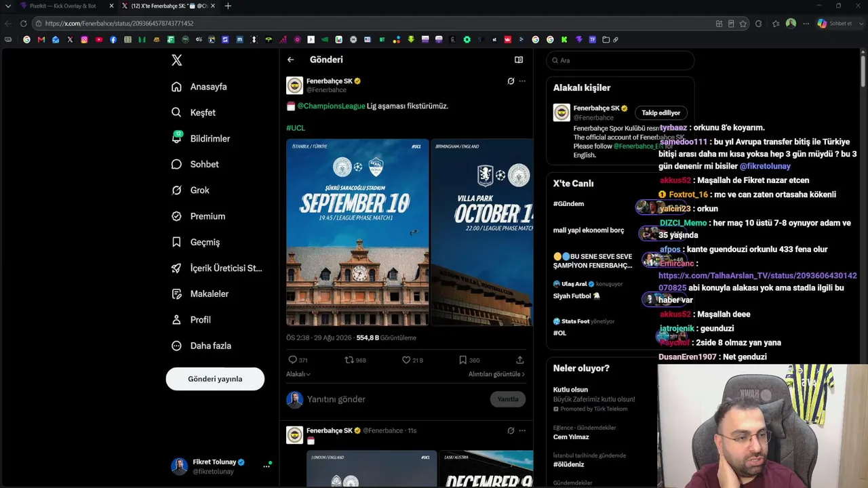Click the Grok icon on the 11s reply

[x=511, y=430]
